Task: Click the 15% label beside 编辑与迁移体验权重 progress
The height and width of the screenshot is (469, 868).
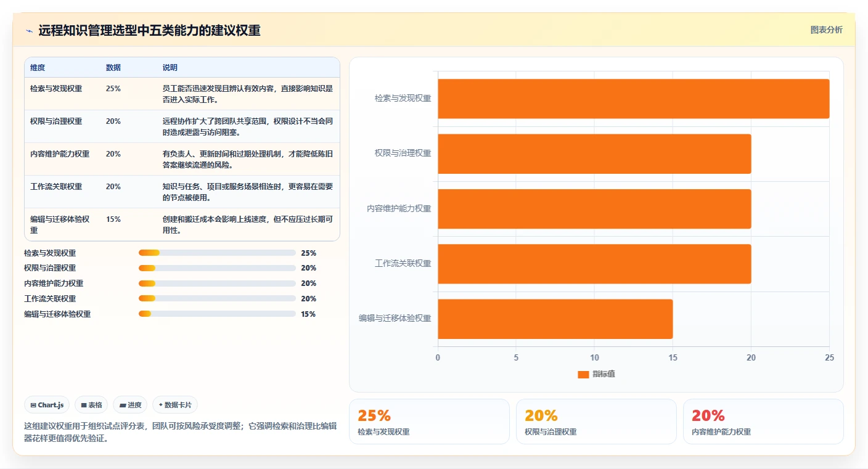Action: (x=308, y=314)
